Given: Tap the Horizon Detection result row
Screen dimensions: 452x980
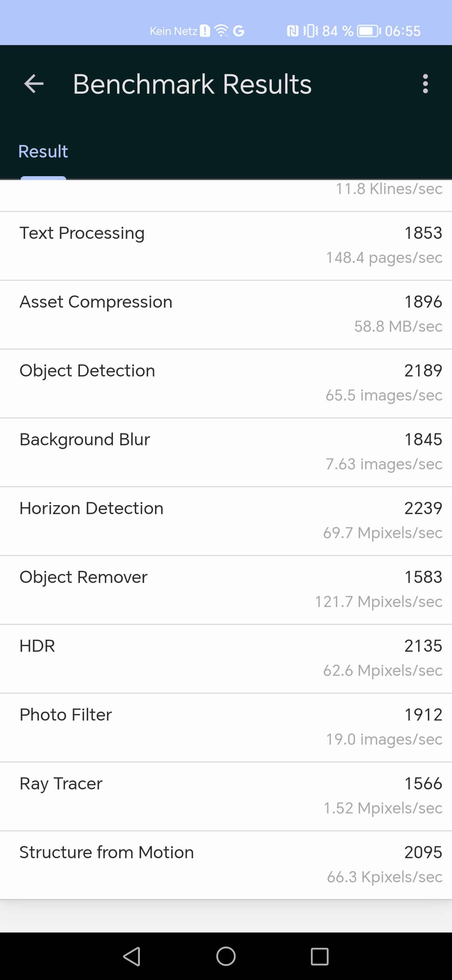Looking at the screenshot, I should pos(226,521).
